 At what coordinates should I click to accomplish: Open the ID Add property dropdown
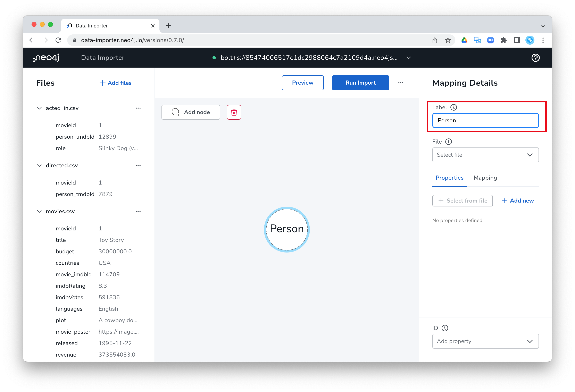point(485,341)
